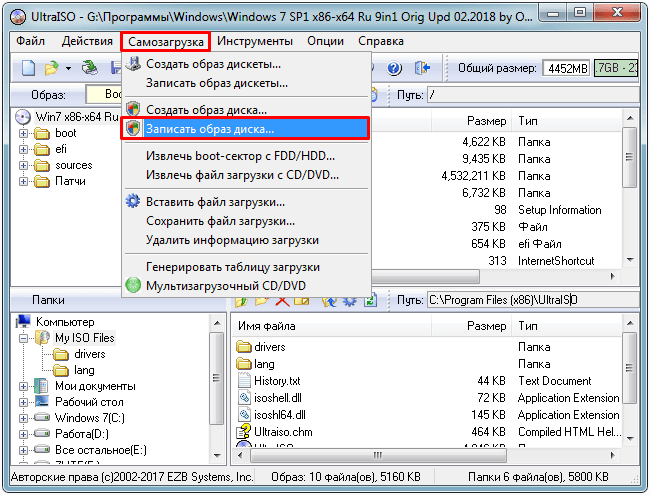This screenshot has height=495, width=650.
Task: Choose Создать образ дискеты… menu entry
Action: point(246,64)
